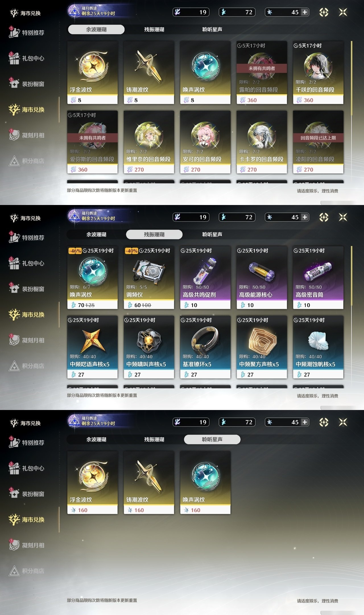The width and height of the screenshot is (364, 615).
Task: Click the highlighted 聆听星声 tab
Action: coord(212,439)
